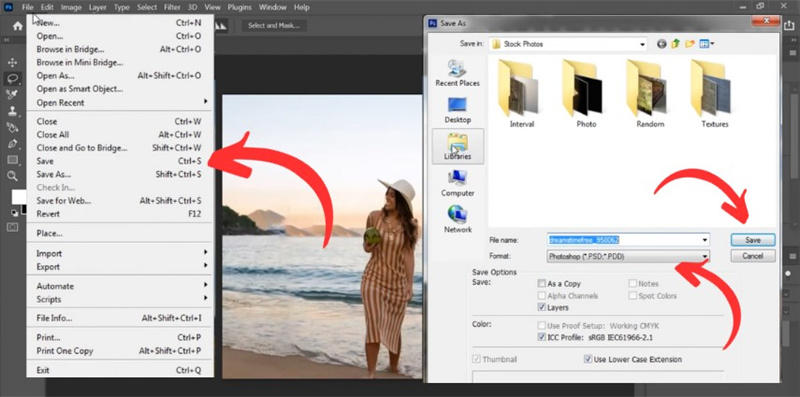Enable the As a Copy checkbox
Image resolution: width=800 pixels, height=397 pixels.
click(x=542, y=283)
